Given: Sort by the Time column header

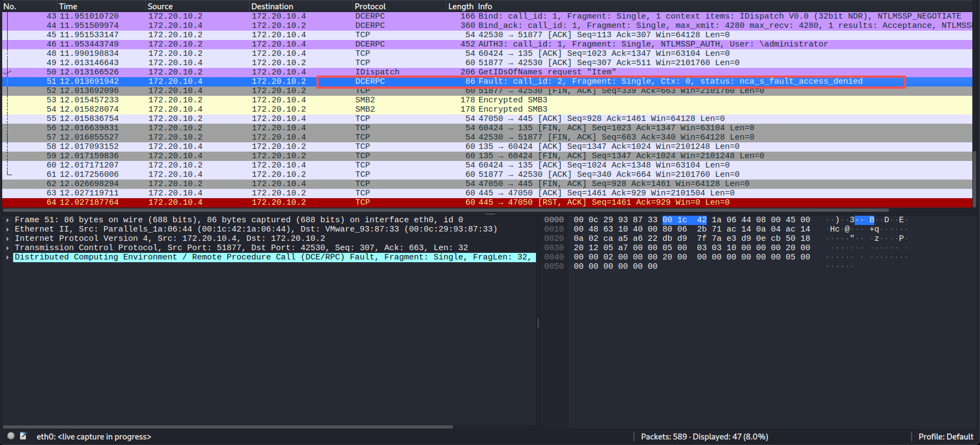Looking at the screenshot, I should click(x=68, y=7).
